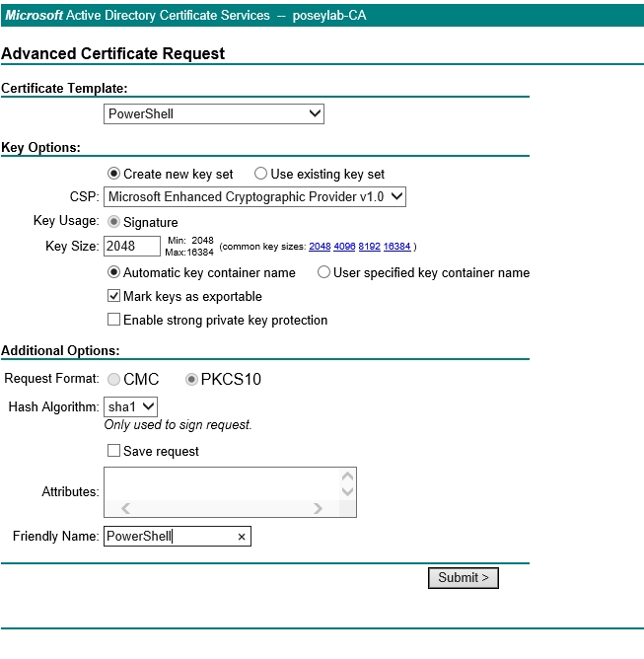Screen dimensions: 644x659
Task: Uncheck Mark keys as exportable
Action: tap(113, 296)
